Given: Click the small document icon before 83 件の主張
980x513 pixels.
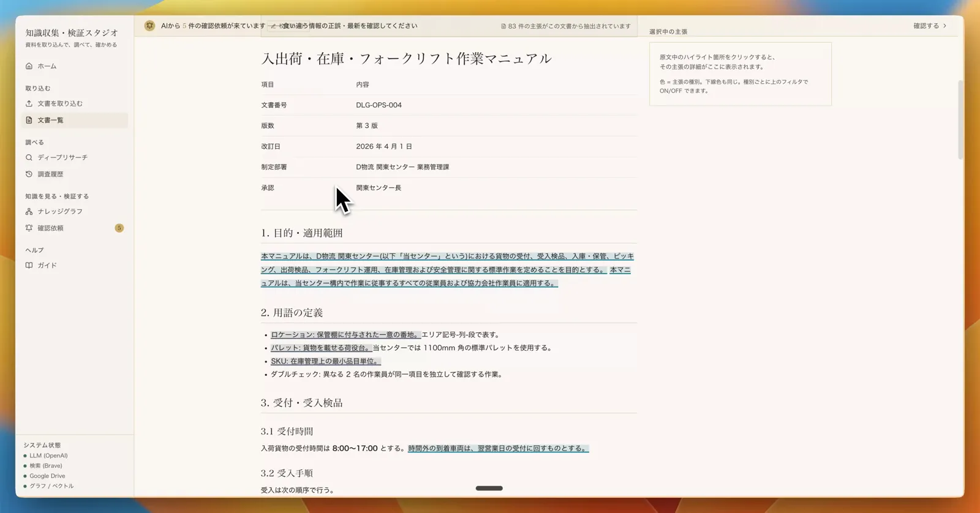Looking at the screenshot, I should coord(503,26).
